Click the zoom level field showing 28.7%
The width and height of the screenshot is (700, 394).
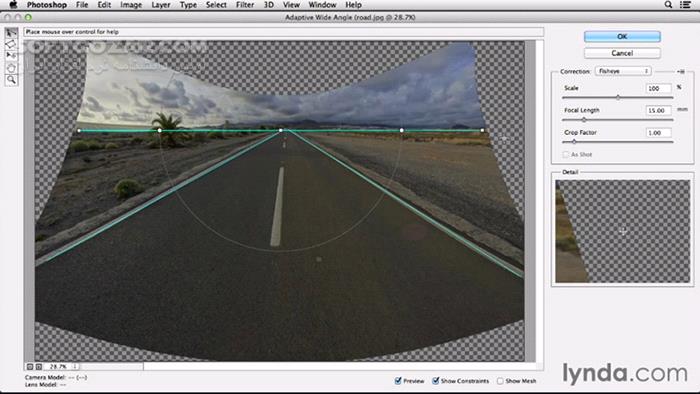pos(58,366)
